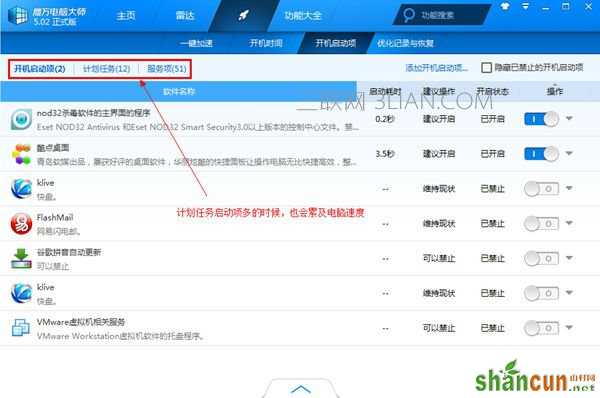
Task: Click the search magnifier icon
Action: click(x=409, y=15)
